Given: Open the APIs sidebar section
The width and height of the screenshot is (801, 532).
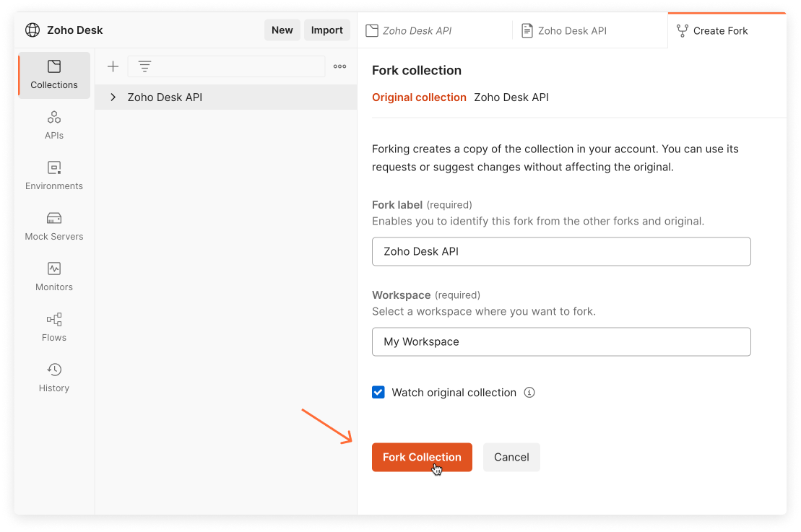Looking at the screenshot, I should [54, 125].
